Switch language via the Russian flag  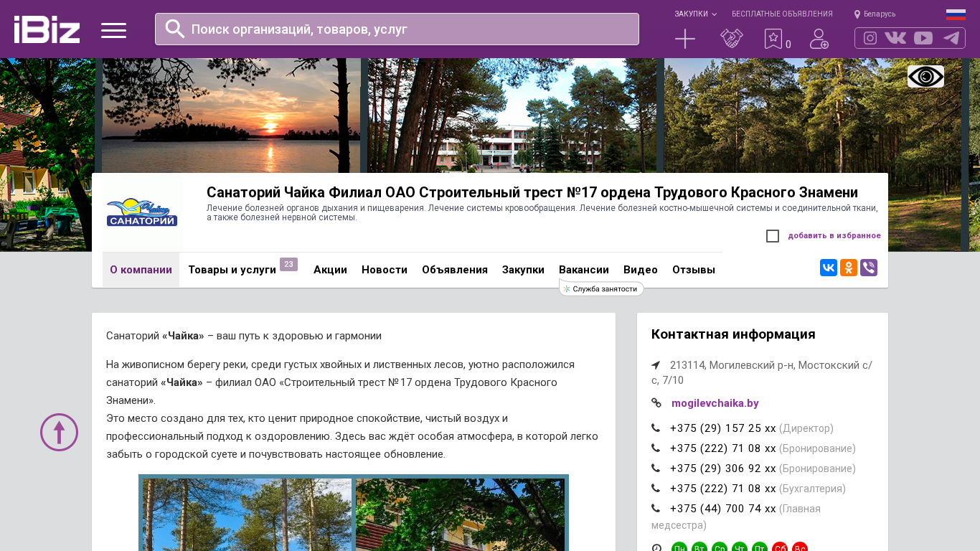pyautogui.click(x=956, y=14)
